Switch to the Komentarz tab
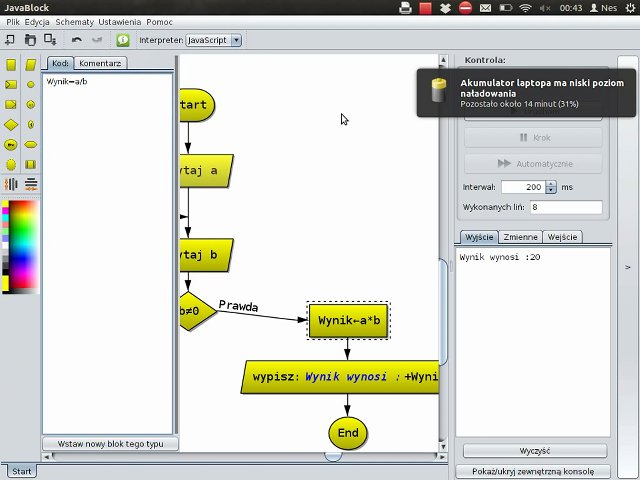This screenshot has width=640, height=480. tap(100, 63)
